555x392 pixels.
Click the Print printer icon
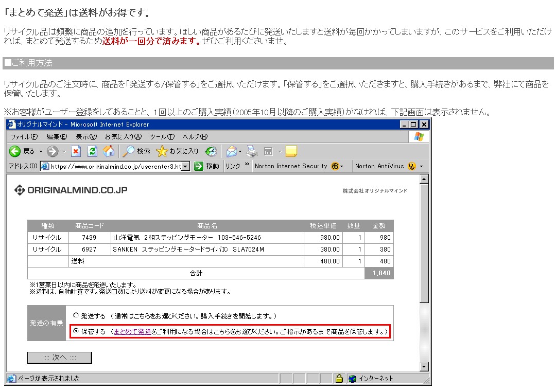(x=252, y=151)
